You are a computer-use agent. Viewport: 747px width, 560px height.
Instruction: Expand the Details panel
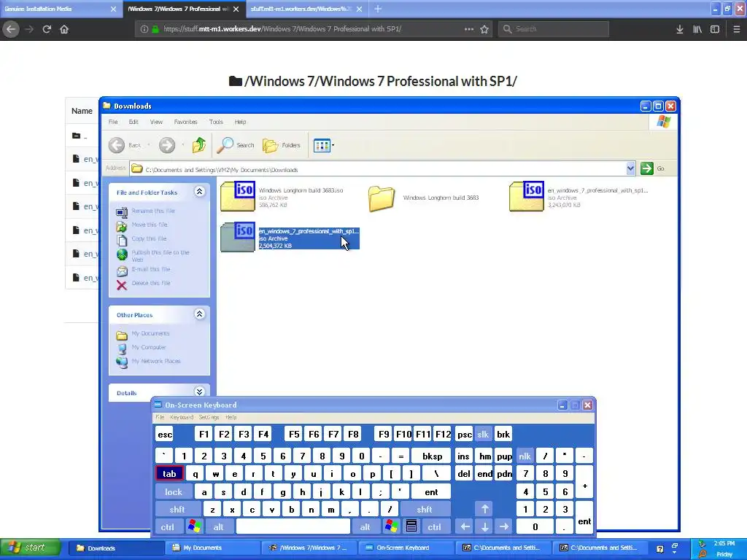199,392
